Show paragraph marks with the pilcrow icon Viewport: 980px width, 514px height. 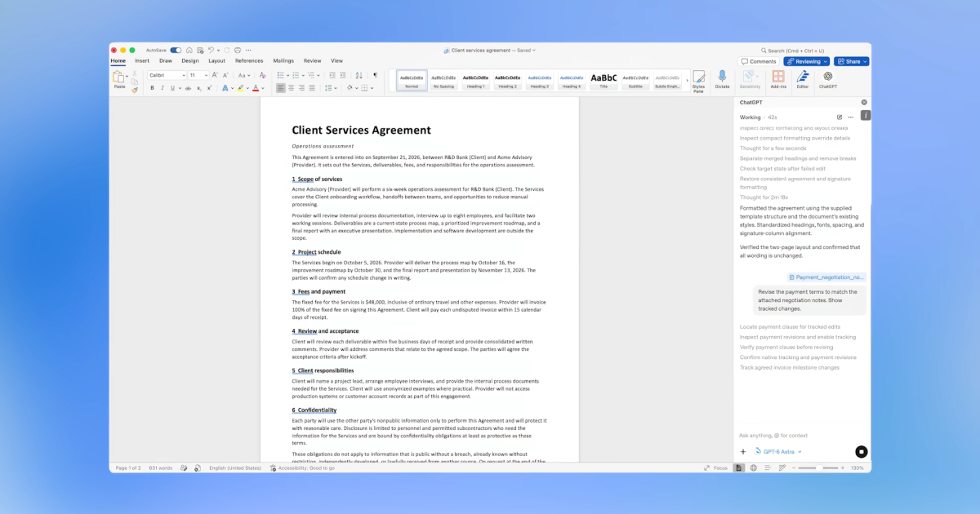[375, 75]
